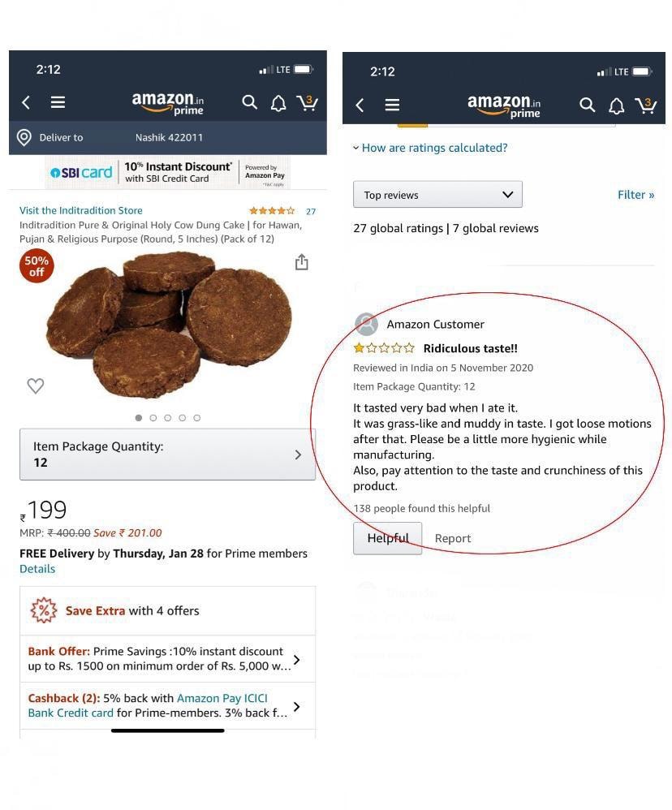Visit the Inditradition Store link
672x810 pixels.
click(81, 210)
